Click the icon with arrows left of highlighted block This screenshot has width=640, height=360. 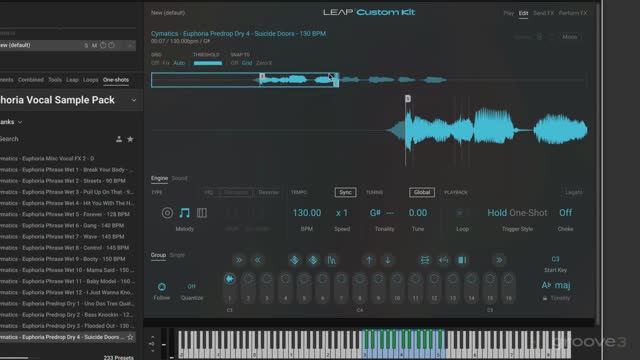443,260
